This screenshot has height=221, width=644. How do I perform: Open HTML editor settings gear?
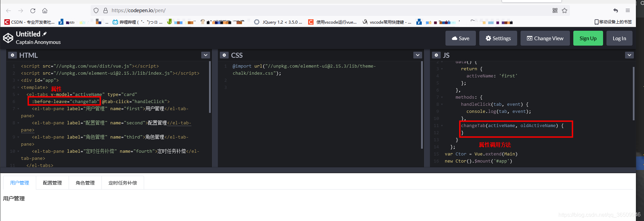click(x=13, y=55)
